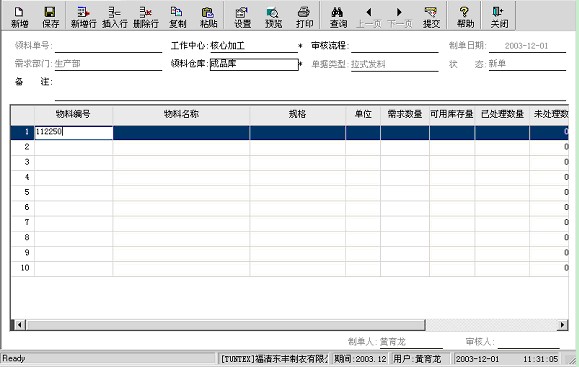
Task: Click the 新增 (New) toolbar icon
Action: click(x=19, y=17)
